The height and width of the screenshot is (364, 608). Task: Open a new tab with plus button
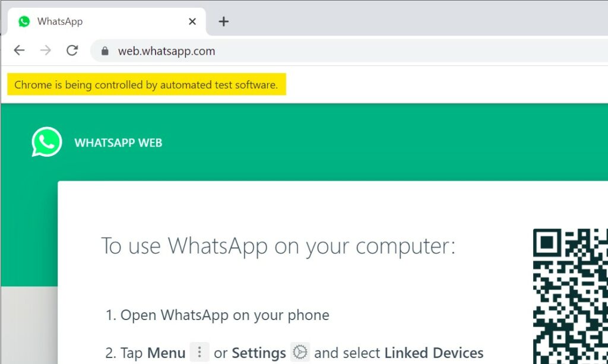pyautogui.click(x=223, y=21)
